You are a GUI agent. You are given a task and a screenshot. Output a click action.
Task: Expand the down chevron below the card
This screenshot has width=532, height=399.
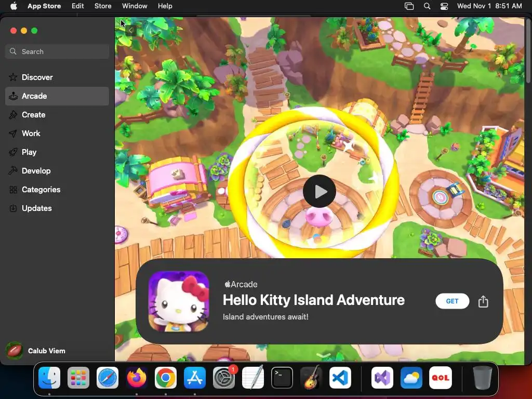[323, 355]
